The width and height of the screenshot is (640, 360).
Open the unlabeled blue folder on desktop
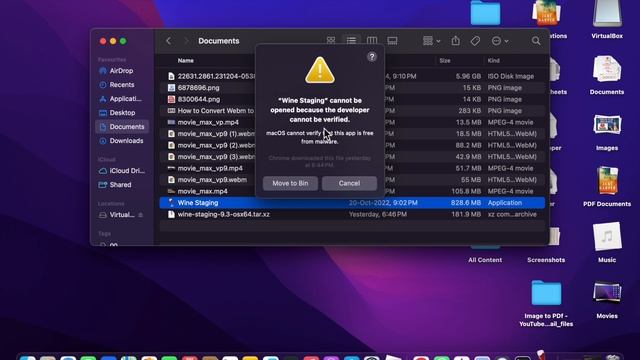pos(485,13)
